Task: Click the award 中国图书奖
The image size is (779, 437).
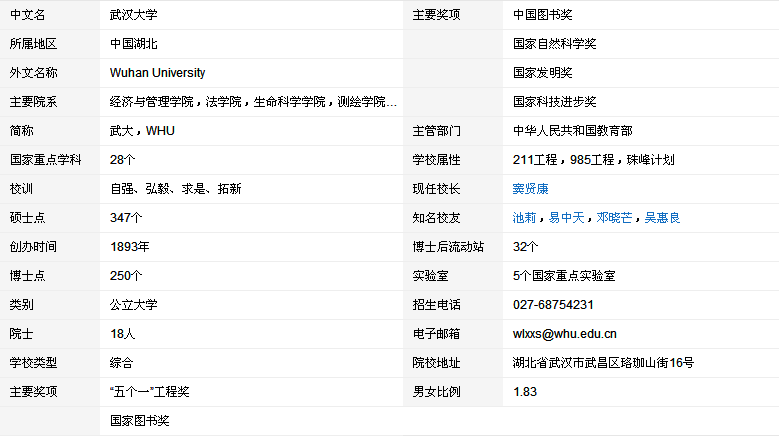Action: tap(543, 15)
